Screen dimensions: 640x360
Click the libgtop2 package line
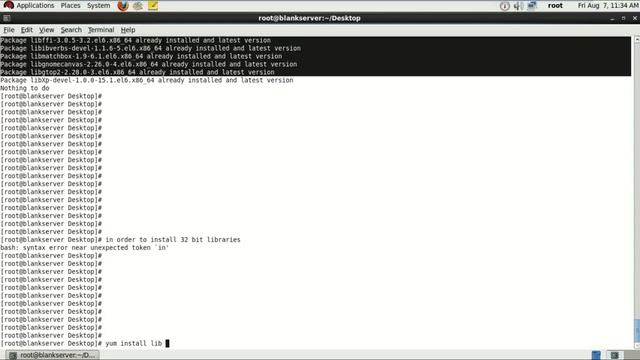[137, 72]
